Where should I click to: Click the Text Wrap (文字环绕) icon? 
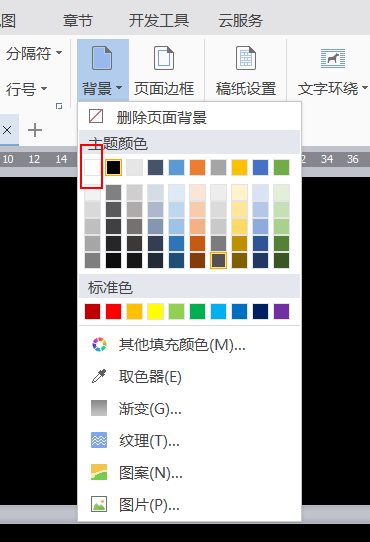click(x=333, y=58)
